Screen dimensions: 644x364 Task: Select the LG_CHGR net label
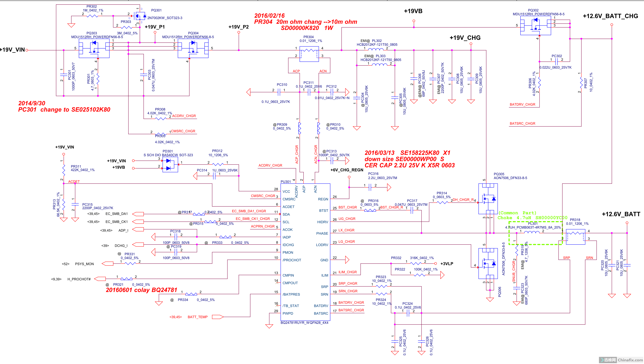[x=346, y=241]
